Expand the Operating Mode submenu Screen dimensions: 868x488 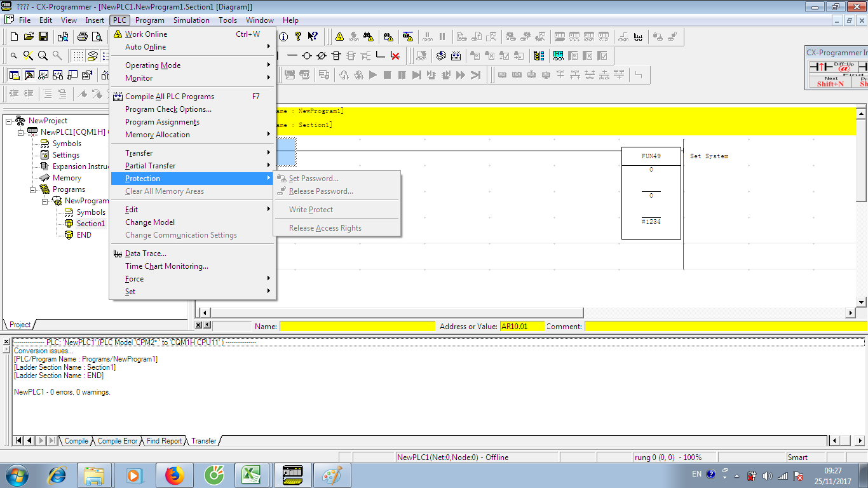tap(193, 65)
